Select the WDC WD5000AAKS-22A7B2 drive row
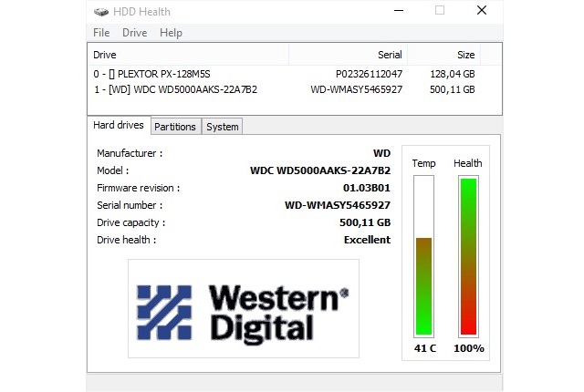 (x=284, y=89)
